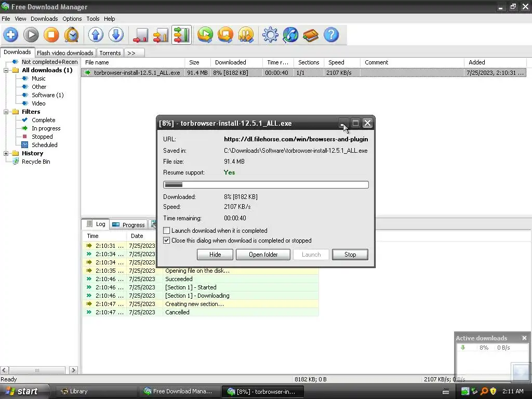This screenshot has height=399, width=532.
Task: Select heavy traffic usage mode icon
Action: (x=181, y=35)
